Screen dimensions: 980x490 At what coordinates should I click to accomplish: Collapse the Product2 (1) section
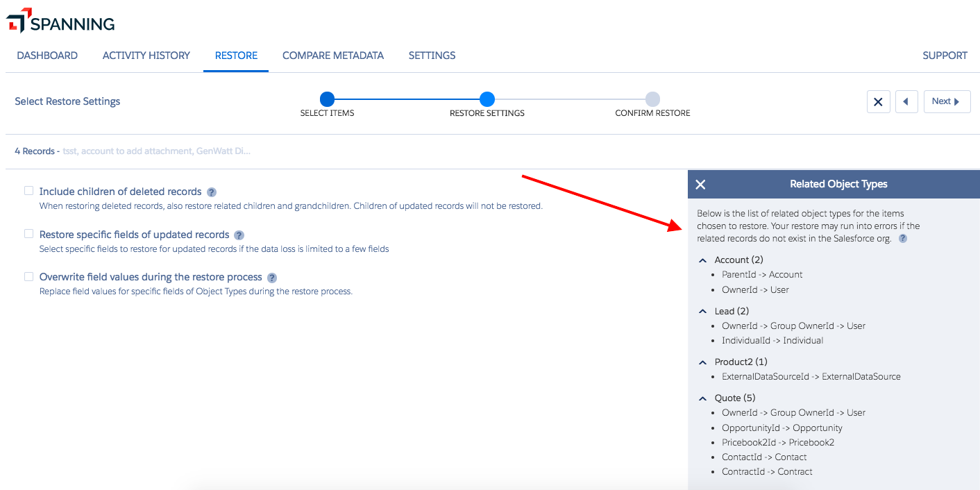point(702,362)
